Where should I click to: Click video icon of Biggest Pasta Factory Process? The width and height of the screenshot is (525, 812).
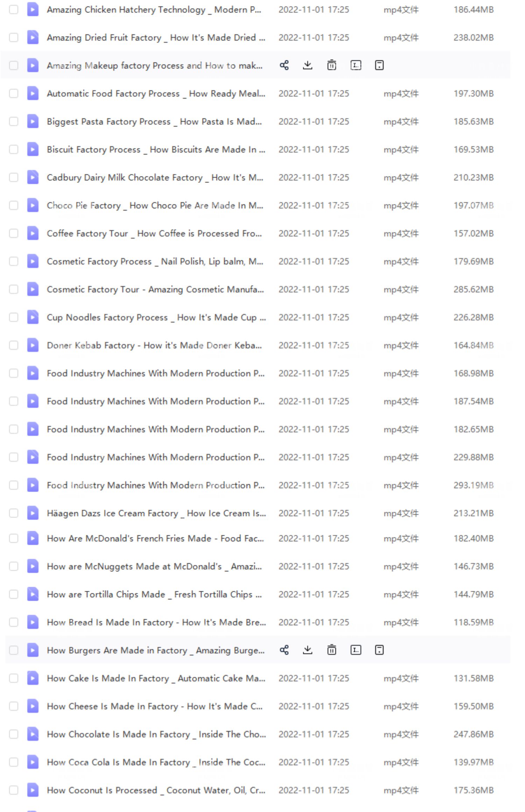point(33,121)
